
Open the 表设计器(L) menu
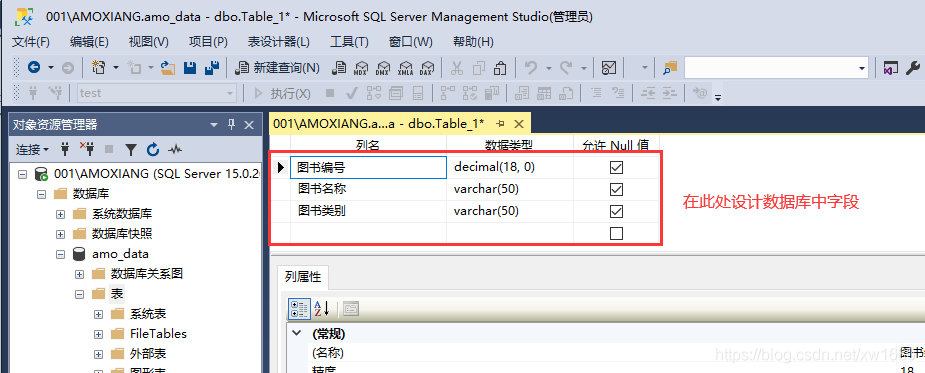278,42
